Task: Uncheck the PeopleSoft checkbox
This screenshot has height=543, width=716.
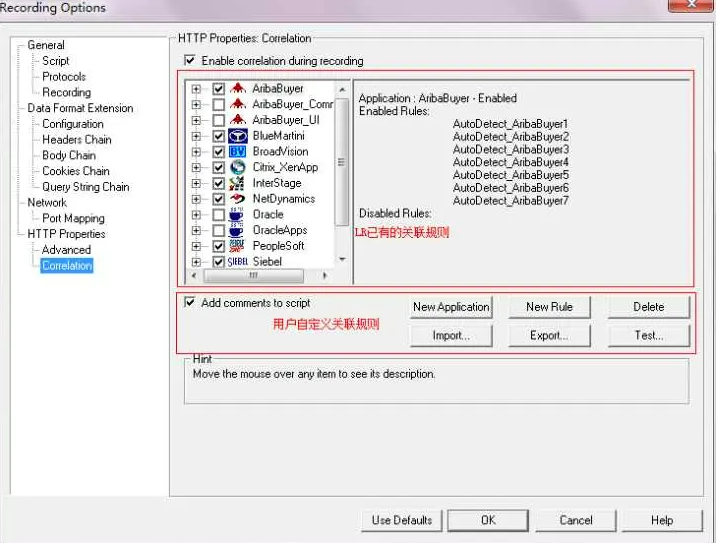Action: (x=219, y=246)
